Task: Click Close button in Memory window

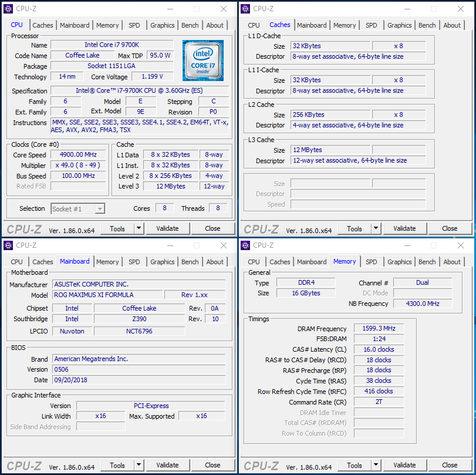Action: (450, 465)
